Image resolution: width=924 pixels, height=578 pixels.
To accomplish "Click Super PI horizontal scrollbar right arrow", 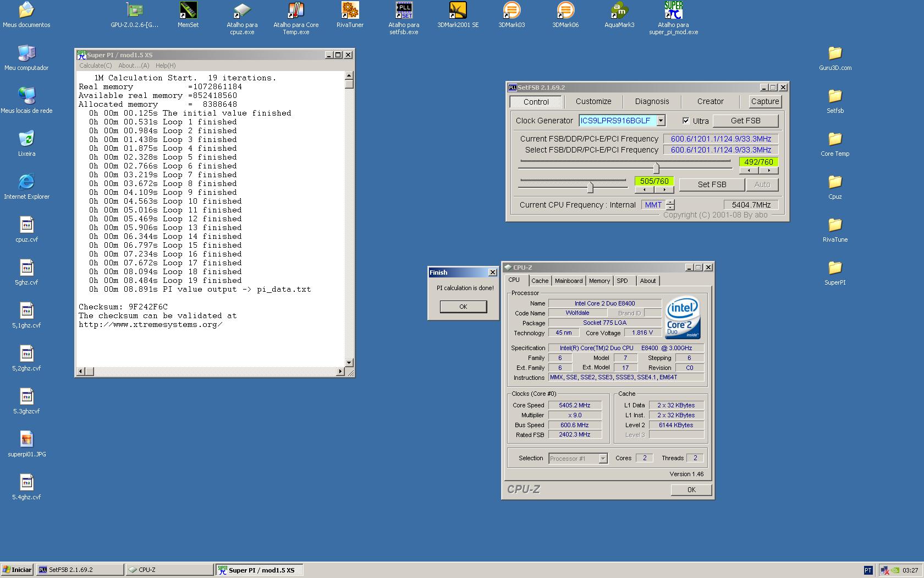I will (340, 372).
